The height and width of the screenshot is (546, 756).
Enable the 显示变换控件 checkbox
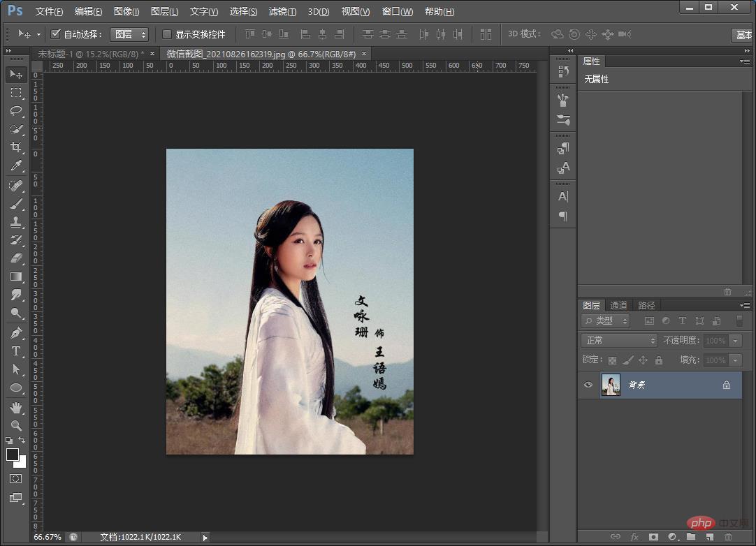pyautogui.click(x=166, y=34)
